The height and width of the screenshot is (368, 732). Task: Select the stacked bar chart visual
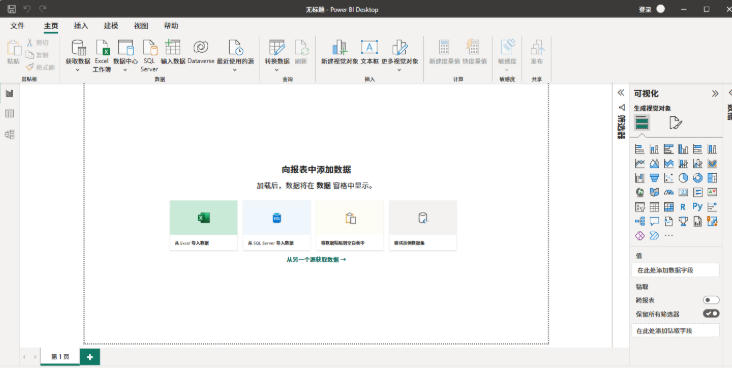coord(640,149)
